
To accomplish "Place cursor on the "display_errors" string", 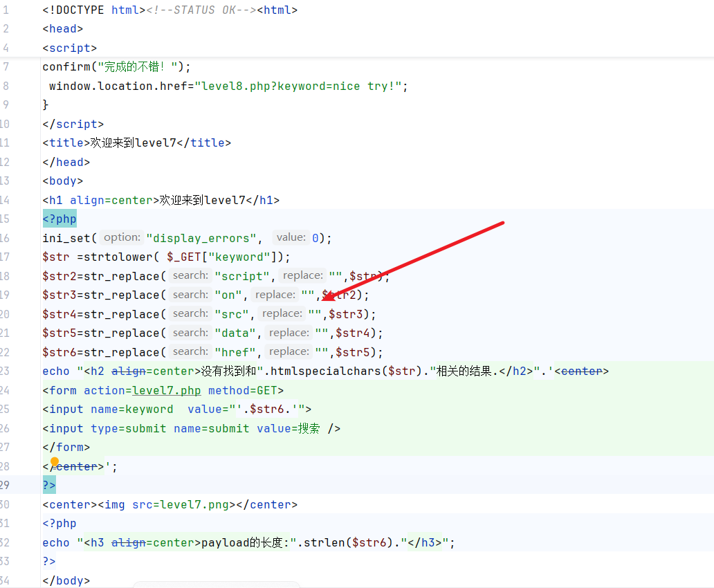I will tap(201, 238).
